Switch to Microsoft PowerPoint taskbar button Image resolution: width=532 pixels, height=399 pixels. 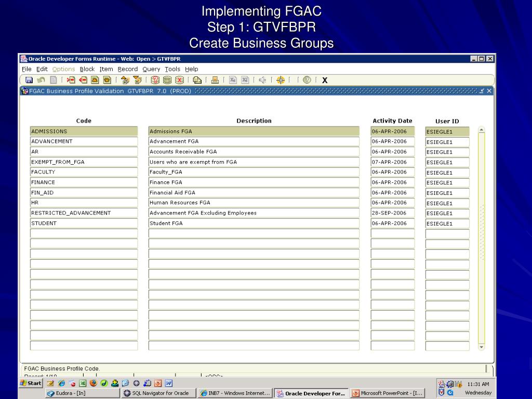tap(388, 393)
